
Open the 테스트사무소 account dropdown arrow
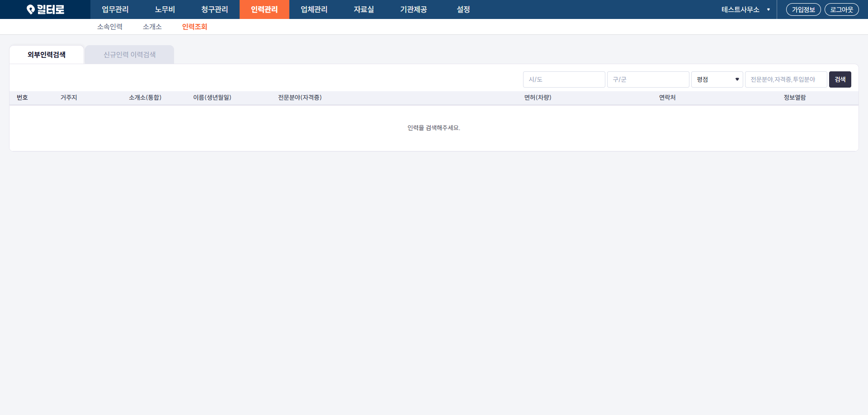click(768, 9)
